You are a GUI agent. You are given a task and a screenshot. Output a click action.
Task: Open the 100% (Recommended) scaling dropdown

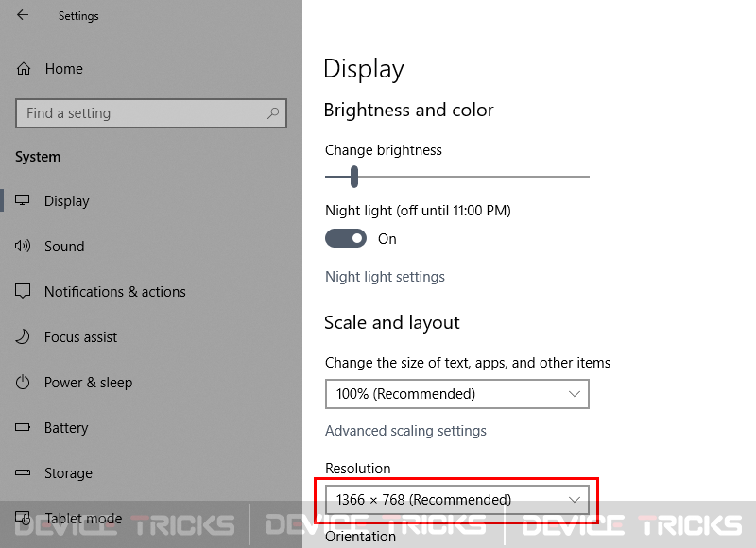457,394
